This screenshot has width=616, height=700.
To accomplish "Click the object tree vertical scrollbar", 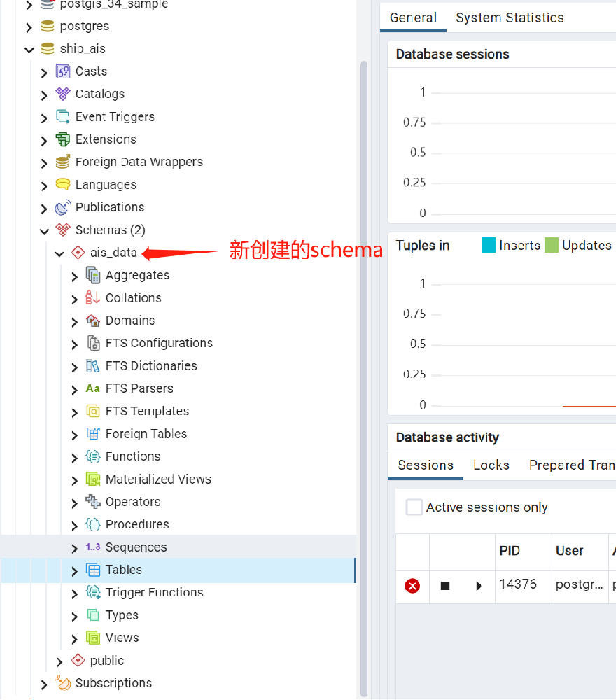I will (x=364, y=379).
